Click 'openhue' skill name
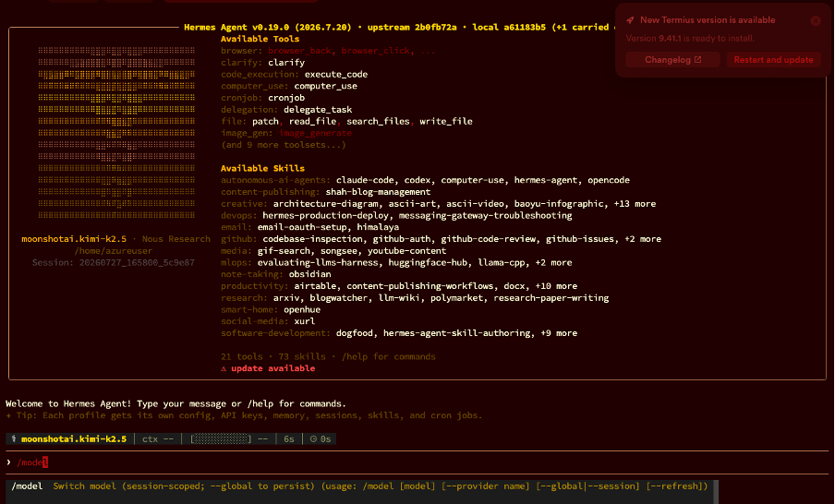 click(x=302, y=310)
